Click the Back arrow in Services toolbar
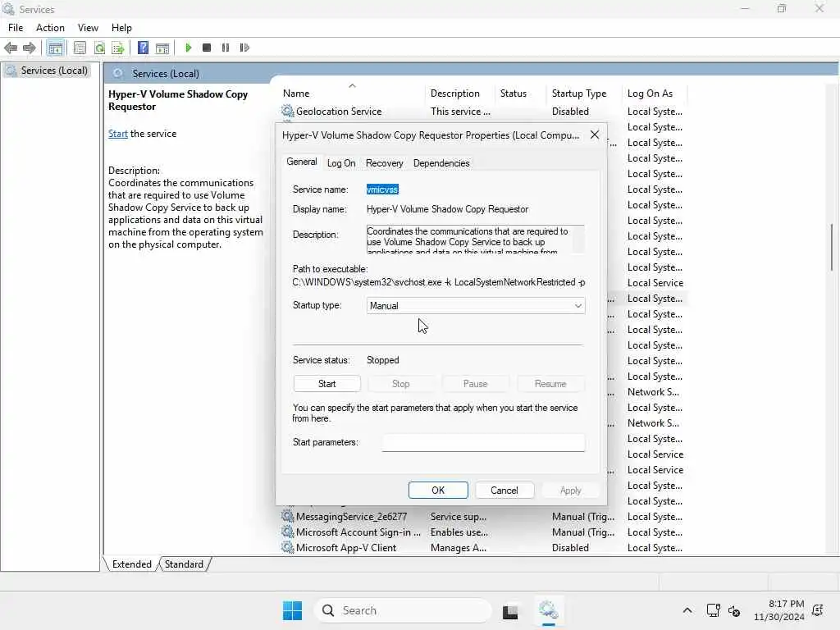This screenshot has width=840, height=630. coord(10,48)
